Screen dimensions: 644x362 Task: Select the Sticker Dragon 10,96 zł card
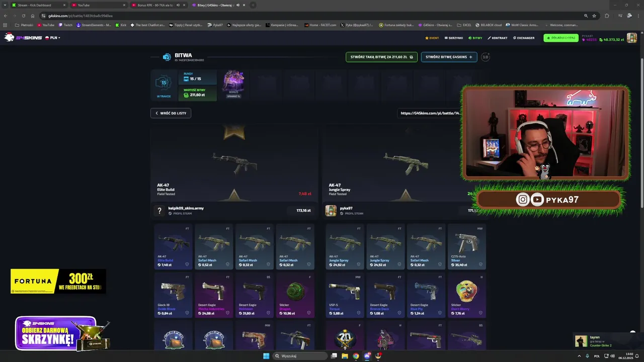point(295,296)
